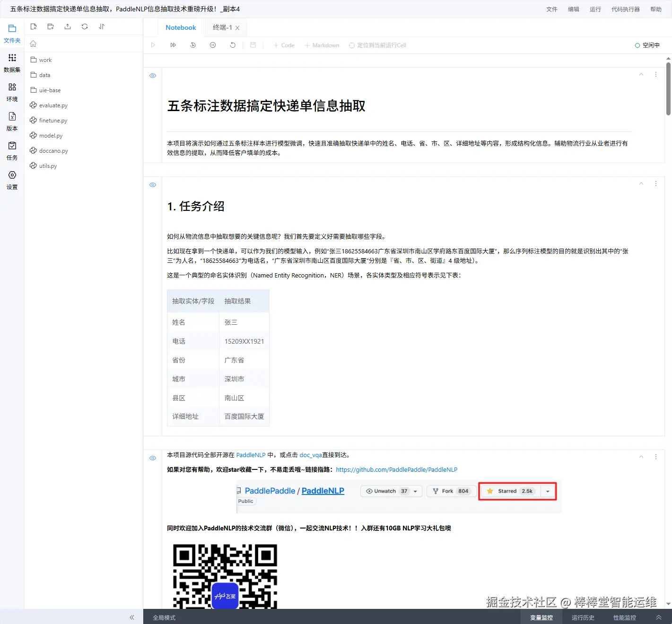The image size is (672, 624).
Task: Click the scrollbar down arrow
Action: (x=668, y=604)
